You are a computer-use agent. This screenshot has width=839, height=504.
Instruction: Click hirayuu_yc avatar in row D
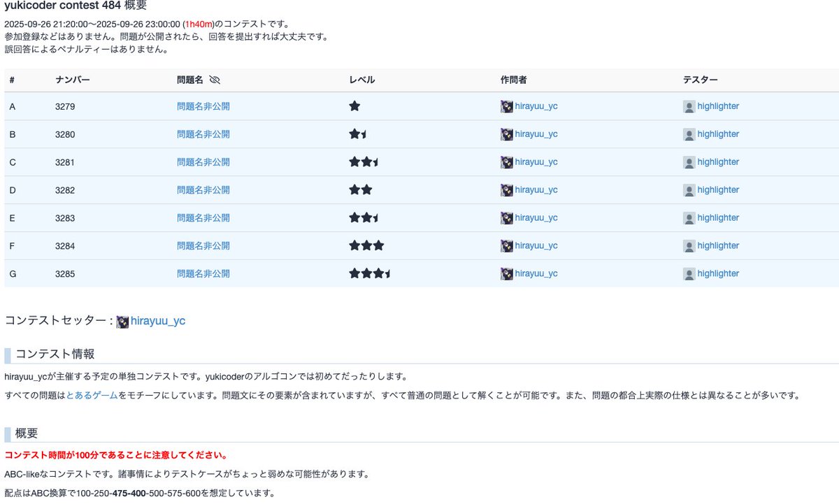click(507, 190)
